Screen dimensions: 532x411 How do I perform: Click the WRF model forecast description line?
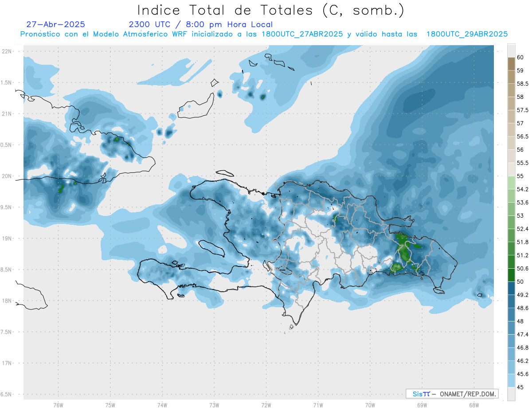(x=264, y=34)
